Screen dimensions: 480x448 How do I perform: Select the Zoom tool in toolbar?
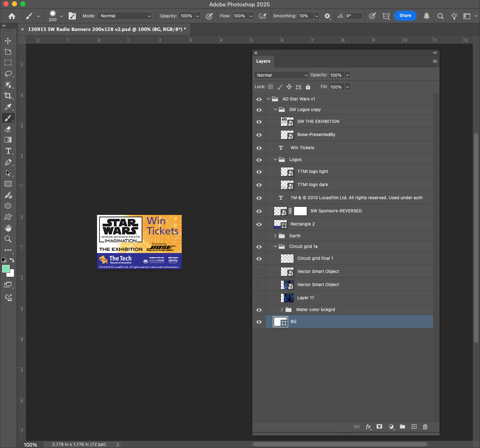pos(8,239)
